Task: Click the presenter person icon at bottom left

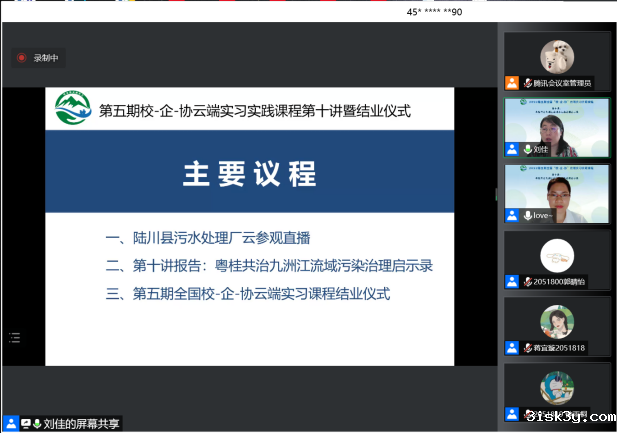Action: 11,423
